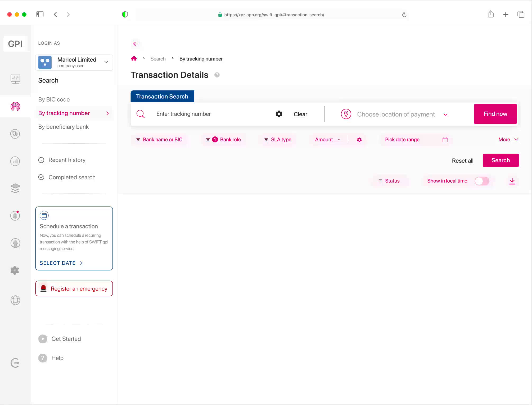Screen dimensions: 532x405
Task: Open search settings gear next to tracking field
Action: 279,114
